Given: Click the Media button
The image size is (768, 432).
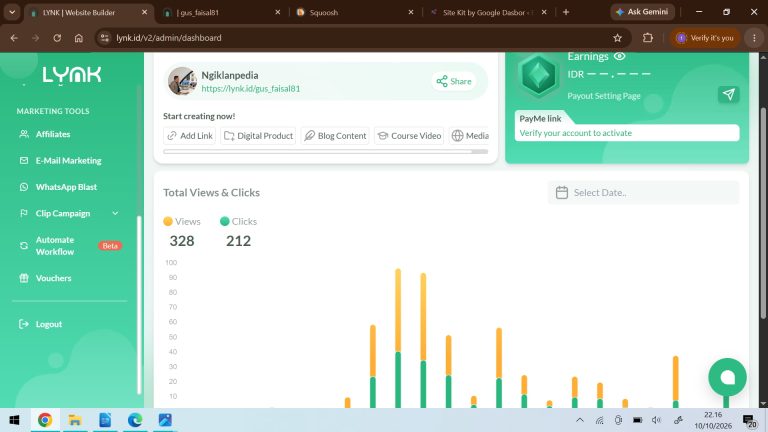Looking at the screenshot, I should [470, 136].
